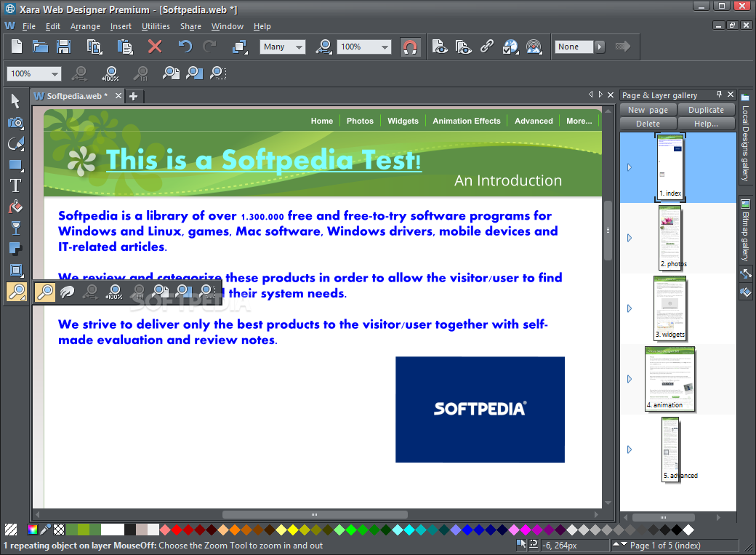This screenshot has width=756, height=555.
Task: Open the Utilities menu
Action: tap(156, 26)
